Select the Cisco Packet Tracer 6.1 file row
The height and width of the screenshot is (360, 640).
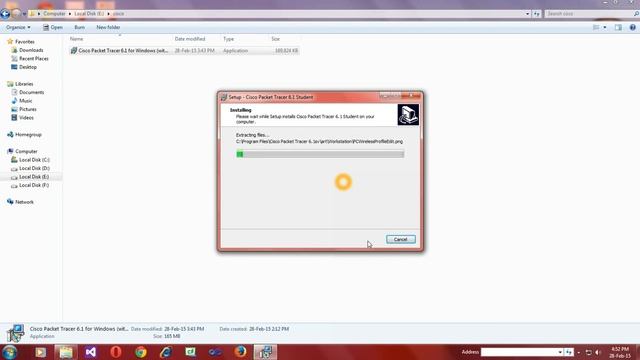tap(184, 51)
